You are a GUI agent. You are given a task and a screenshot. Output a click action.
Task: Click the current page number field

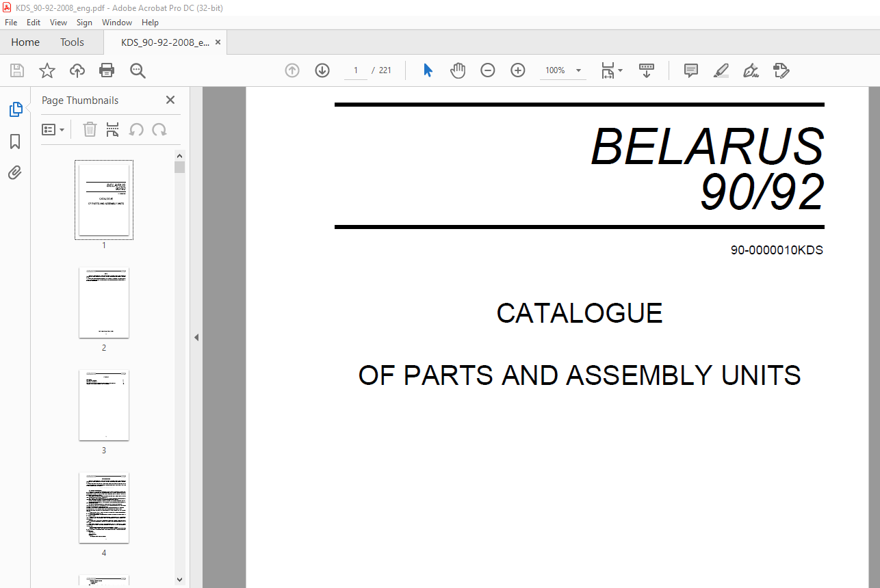pos(356,70)
